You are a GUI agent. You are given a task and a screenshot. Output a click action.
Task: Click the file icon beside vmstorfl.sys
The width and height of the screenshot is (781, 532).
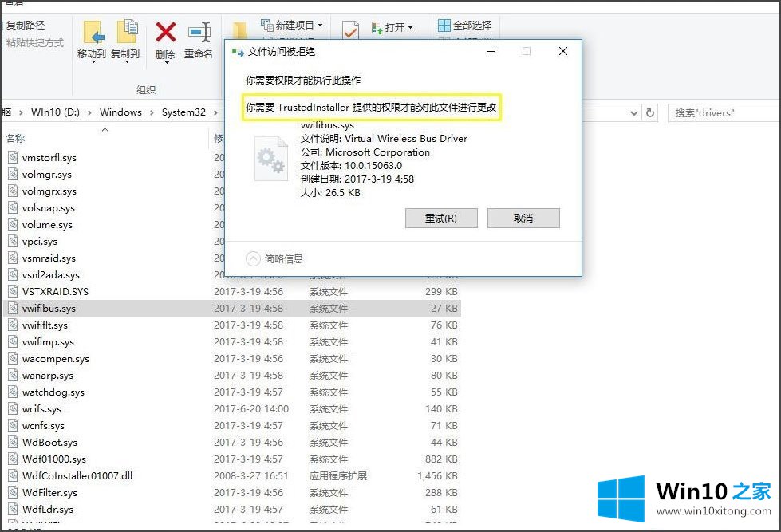point(13,157)
